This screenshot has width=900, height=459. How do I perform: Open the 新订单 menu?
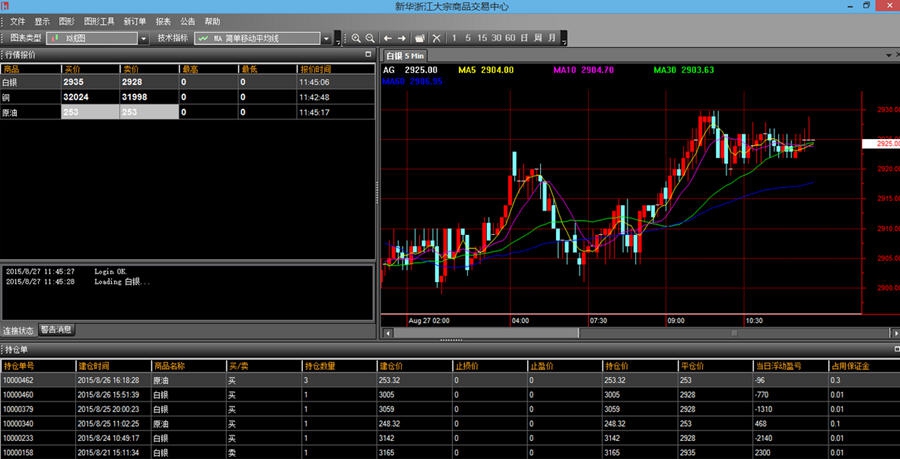(x=135, y=21)
